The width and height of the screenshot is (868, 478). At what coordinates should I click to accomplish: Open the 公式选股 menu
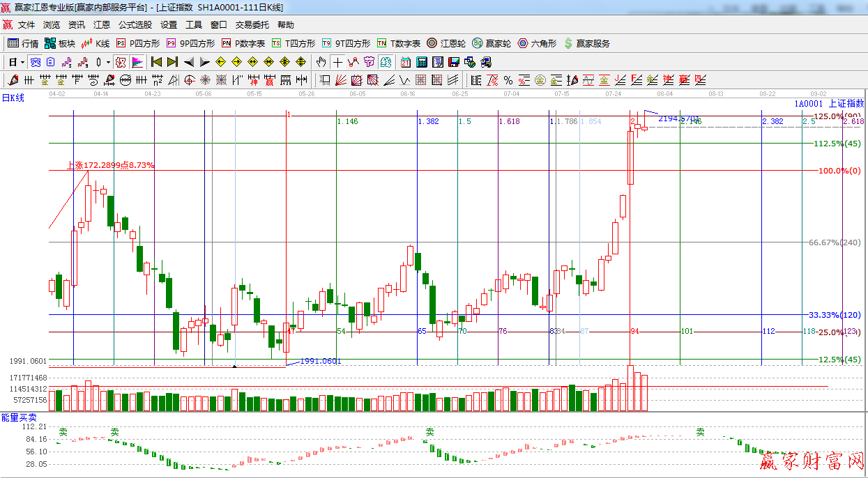pos(135,25)
